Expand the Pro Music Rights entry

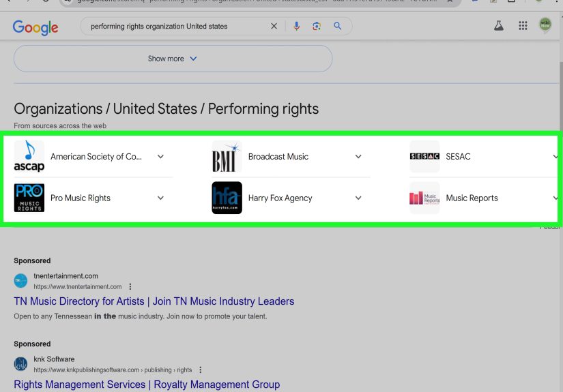coord(160,198)
